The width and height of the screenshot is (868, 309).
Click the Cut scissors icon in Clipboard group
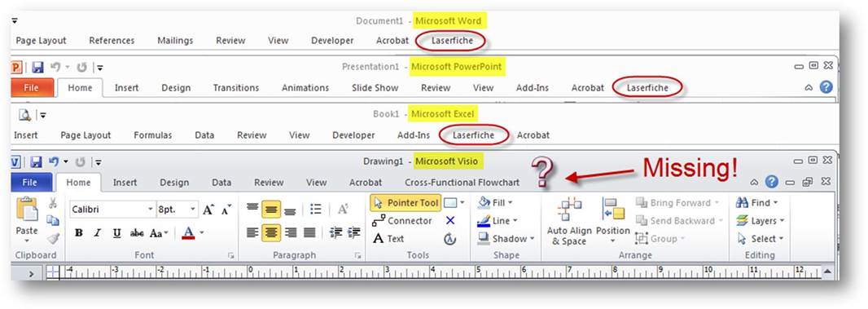pyautogui.click(x=53, y=203)
